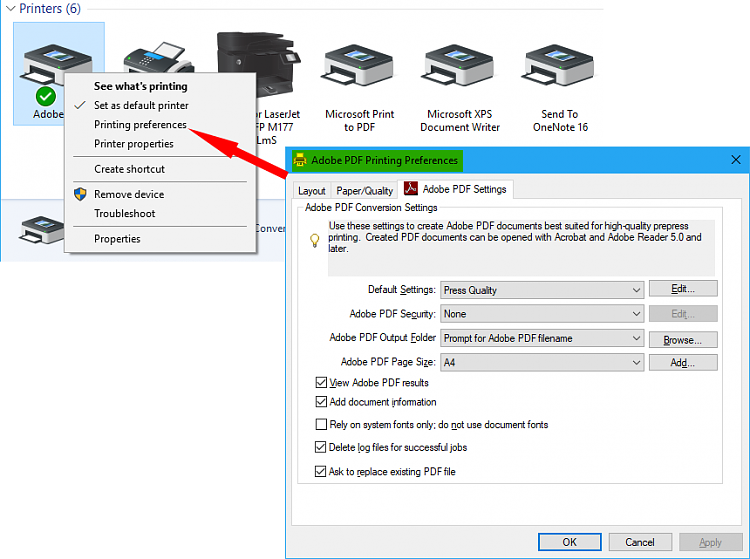Click the shield icon beside Remove device
Screen dimensions: 750x559
[x=80, y=194]
